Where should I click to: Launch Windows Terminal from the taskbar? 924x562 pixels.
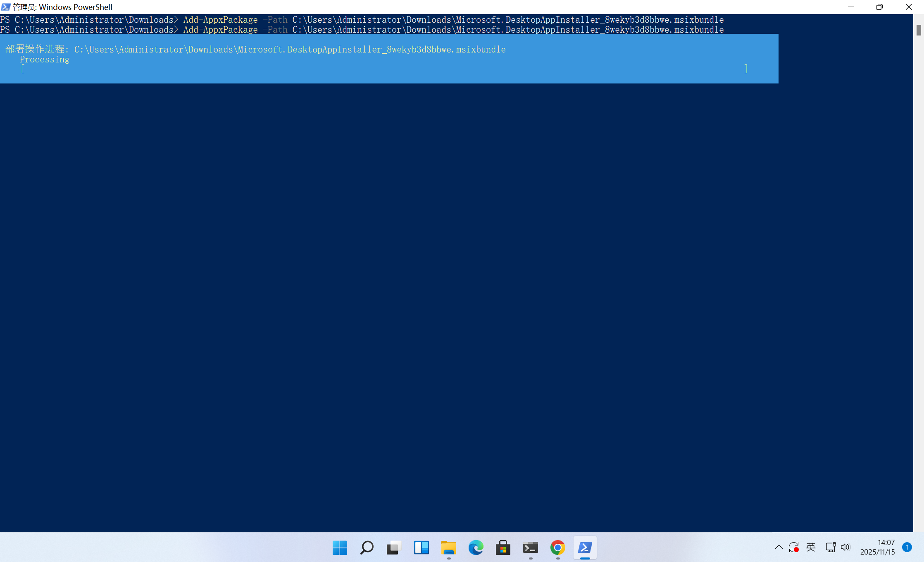point(531,548)
